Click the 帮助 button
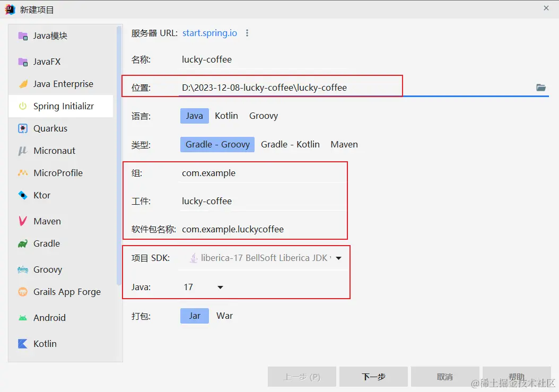Image resolution: width=559 pixels, height=392 pixels. click(x=517, y=377)
